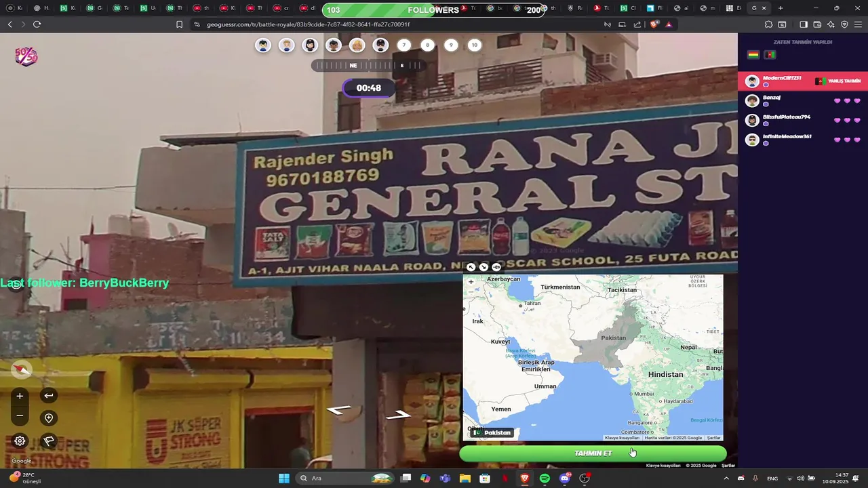Open Microsoft Store from the taskbar

coord(485,479)
